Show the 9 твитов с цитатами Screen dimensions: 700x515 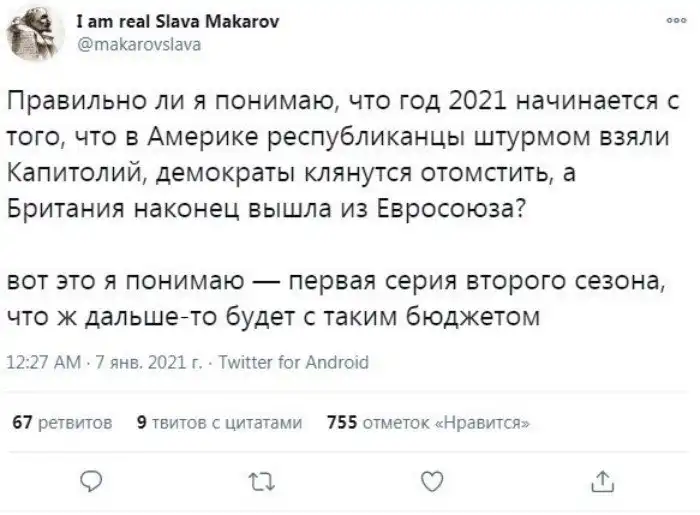click(218, 422)
